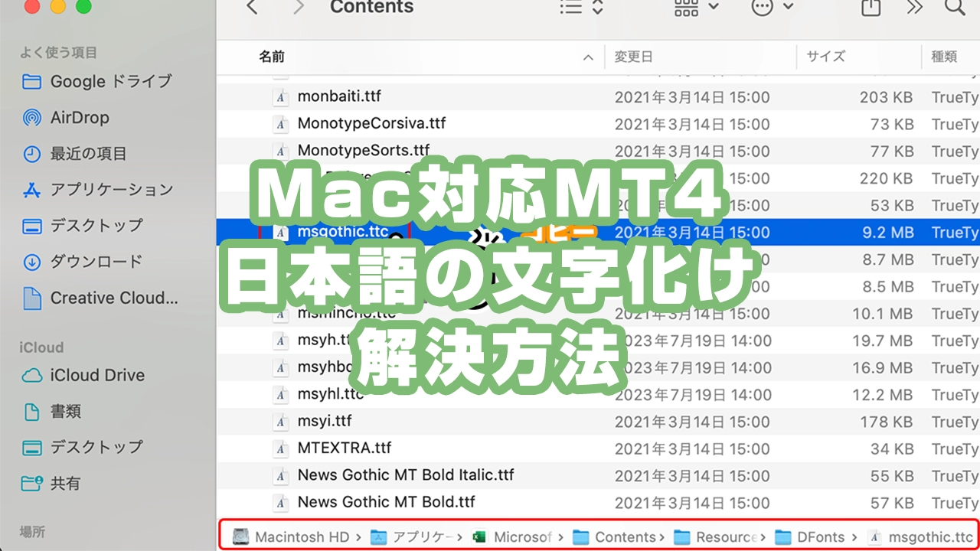This screenshot has height=551, width=980.
Task: Sort by the 名前 column header
Action: point(272,57)
